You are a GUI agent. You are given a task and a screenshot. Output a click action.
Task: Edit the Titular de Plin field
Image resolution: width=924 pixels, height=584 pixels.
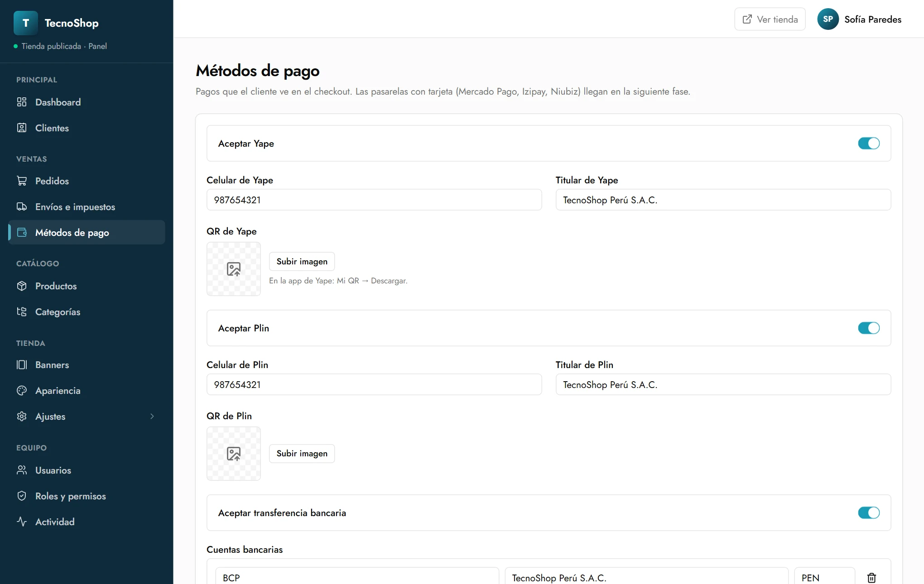723,384
